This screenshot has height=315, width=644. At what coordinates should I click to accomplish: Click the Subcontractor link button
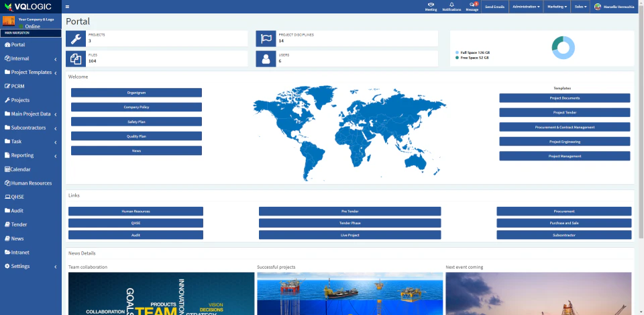tap(564, 235)
